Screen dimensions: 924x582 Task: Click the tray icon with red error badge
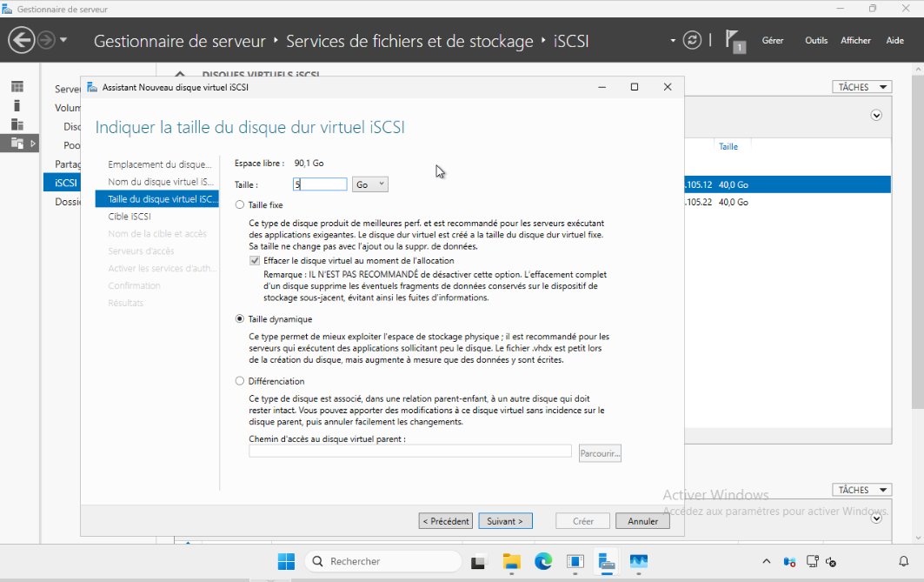[x=789, y=561]
